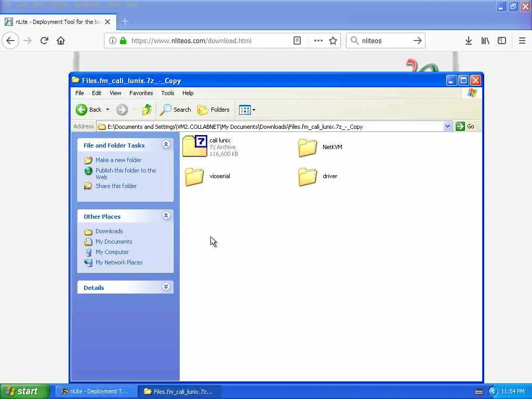Bookmark this page with star icon
Viewport: 532px width, 399px height.
[x=333, y=41]
